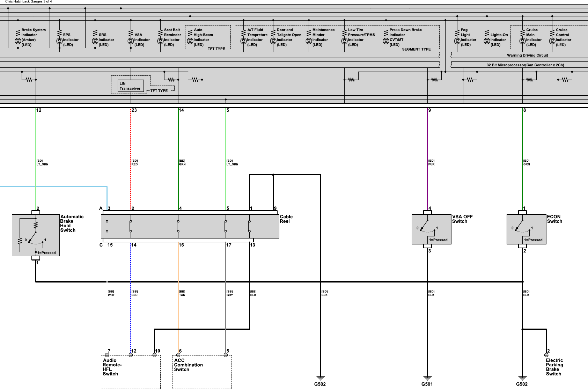Select the SRS Indicator LED symbol
The height and width of the screenshot is (389, 588).
pos(95,41)
